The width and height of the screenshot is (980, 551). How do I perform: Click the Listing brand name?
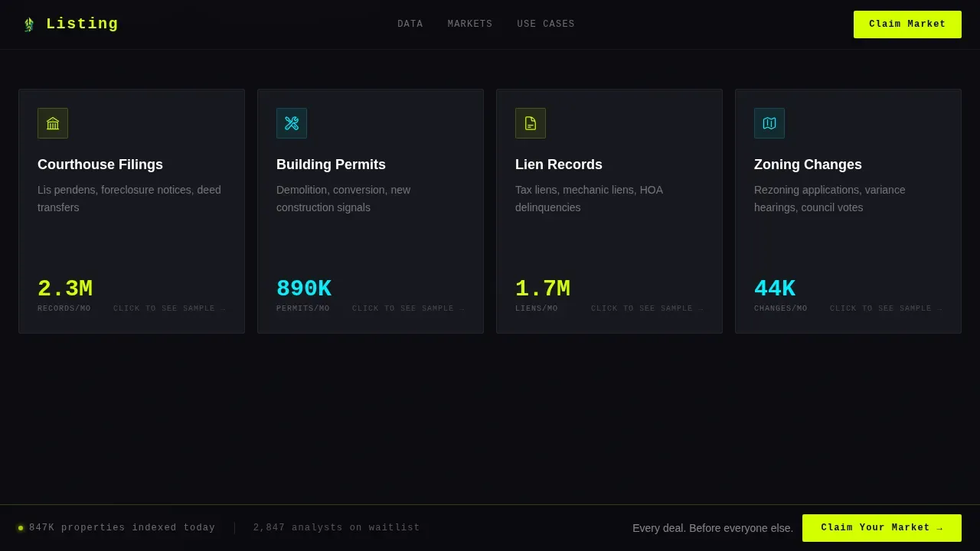click(x=82, y=24)
